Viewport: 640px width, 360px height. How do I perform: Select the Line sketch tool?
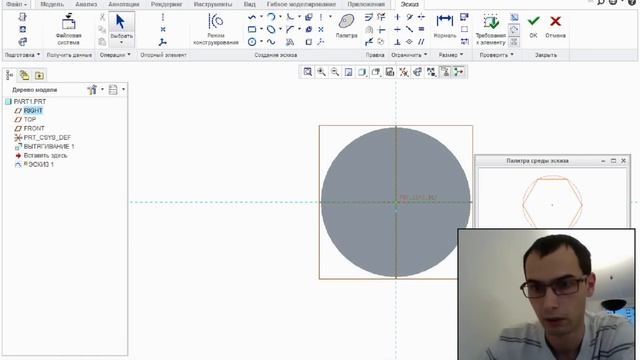[252, 17]
